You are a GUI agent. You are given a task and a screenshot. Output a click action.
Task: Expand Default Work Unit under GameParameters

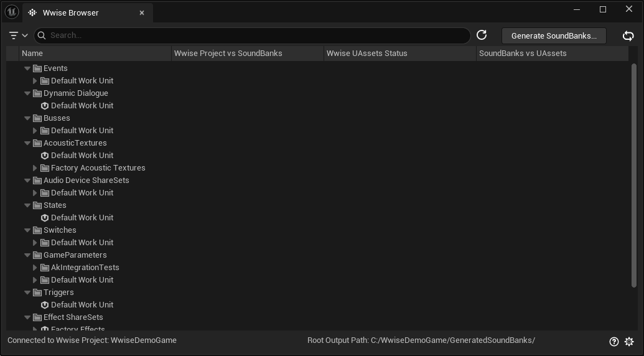point(35,280)
